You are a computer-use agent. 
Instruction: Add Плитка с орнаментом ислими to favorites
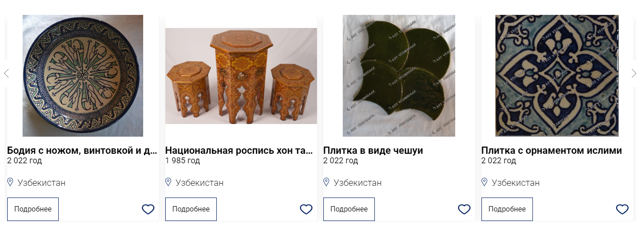(622, 209)
